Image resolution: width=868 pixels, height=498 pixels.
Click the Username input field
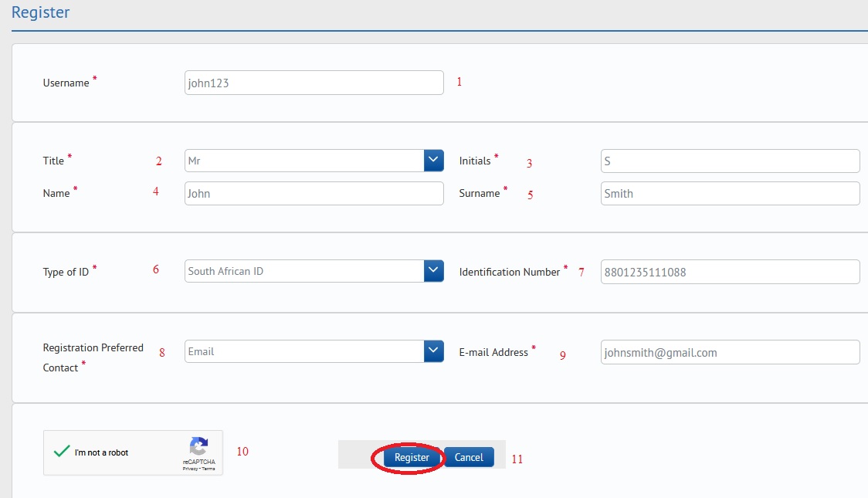coord(314,83)
